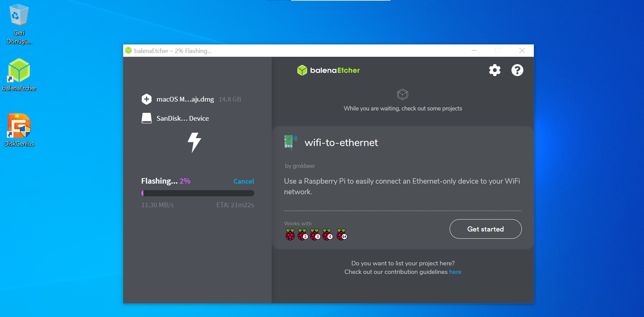Click the 'SanDisk... Device' target name

183,118
